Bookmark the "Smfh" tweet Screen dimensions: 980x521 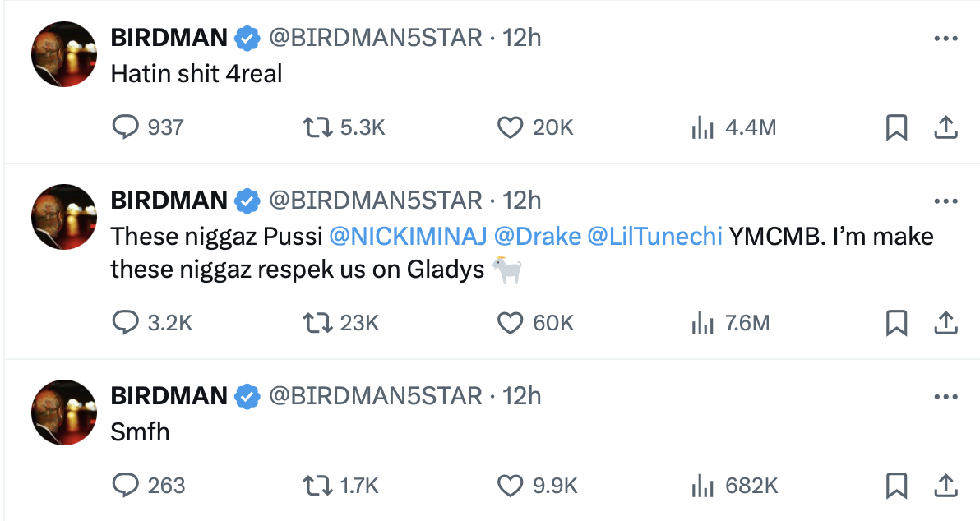(x=897, y=486)
